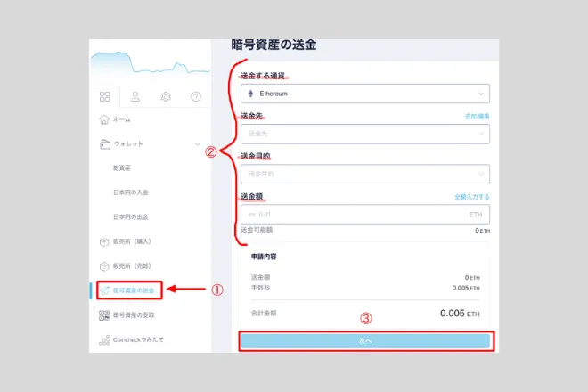588x392 pixels.
Task: Go to ホーム menu item
Action: tap(122, 119)
